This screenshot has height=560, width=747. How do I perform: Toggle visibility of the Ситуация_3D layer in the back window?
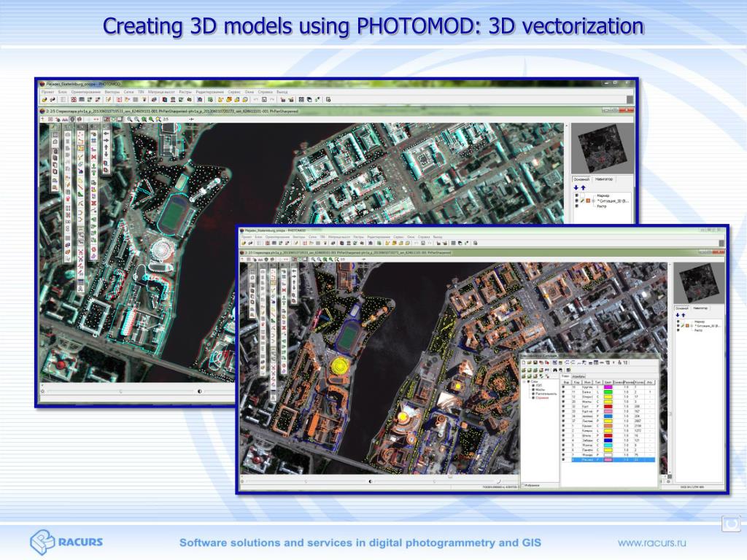click(x=576, y=201)
